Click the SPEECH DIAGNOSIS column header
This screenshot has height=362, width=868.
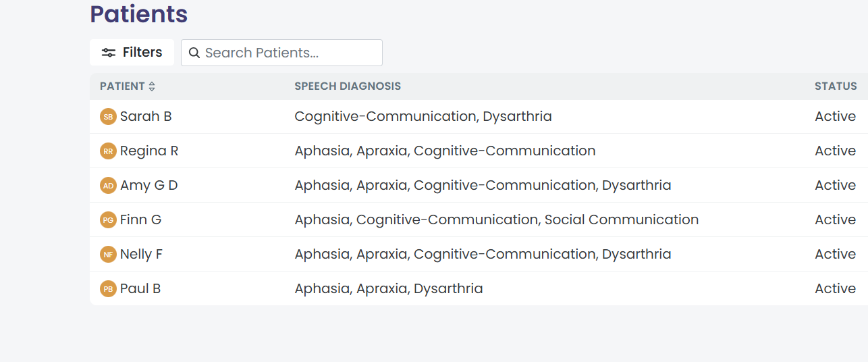coord(348,86)
